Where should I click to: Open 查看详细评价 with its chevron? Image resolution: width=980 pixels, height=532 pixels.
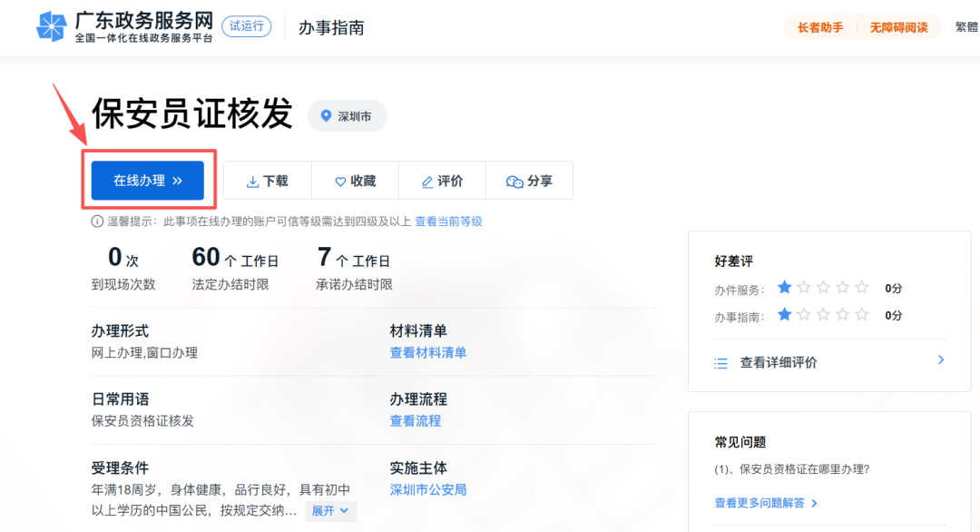[x=940, y=360]
